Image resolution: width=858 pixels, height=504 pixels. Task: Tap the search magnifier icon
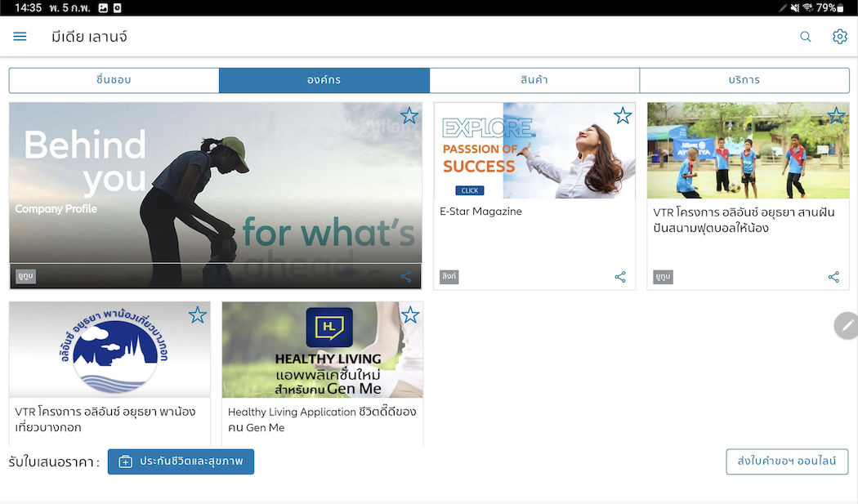(806, 37)
